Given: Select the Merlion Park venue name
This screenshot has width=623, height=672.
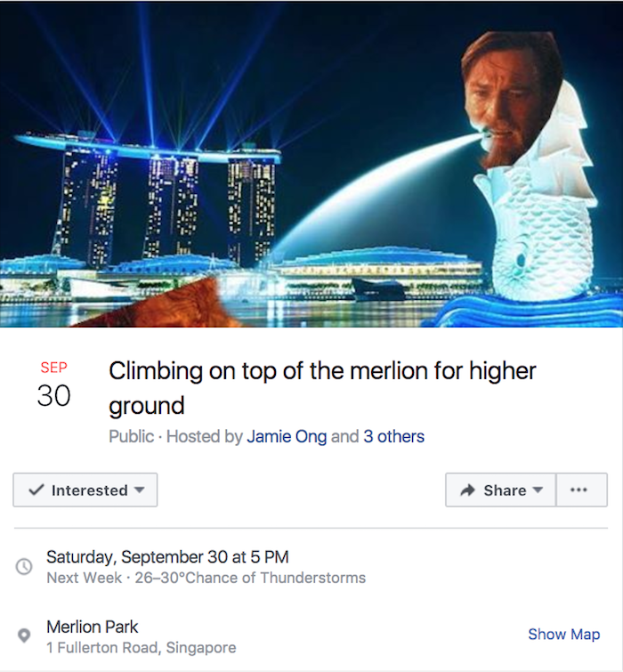Looking at the screenshot, I should pyautogui.click(x=93, y=627).
